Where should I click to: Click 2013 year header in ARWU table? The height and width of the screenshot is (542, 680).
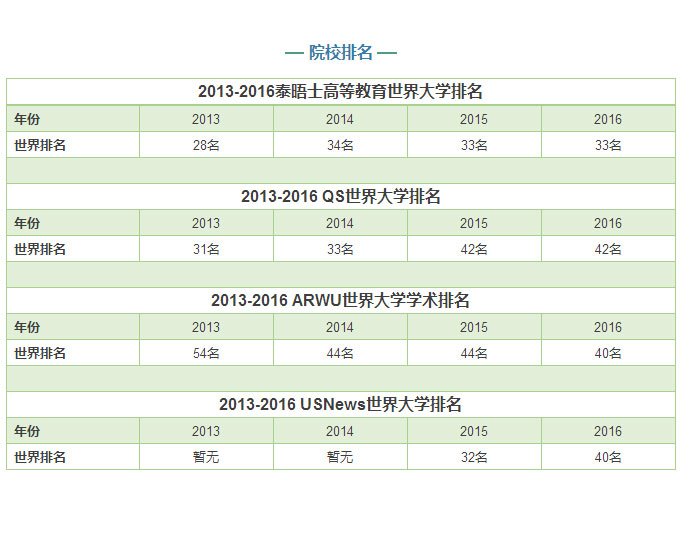pyautogui.click(x=206, y=327)
